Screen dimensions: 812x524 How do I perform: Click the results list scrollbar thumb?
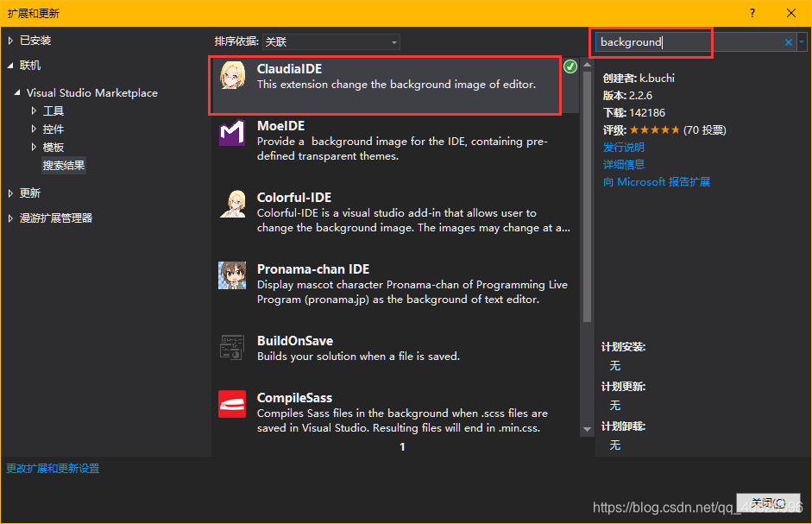coord(587,197)
